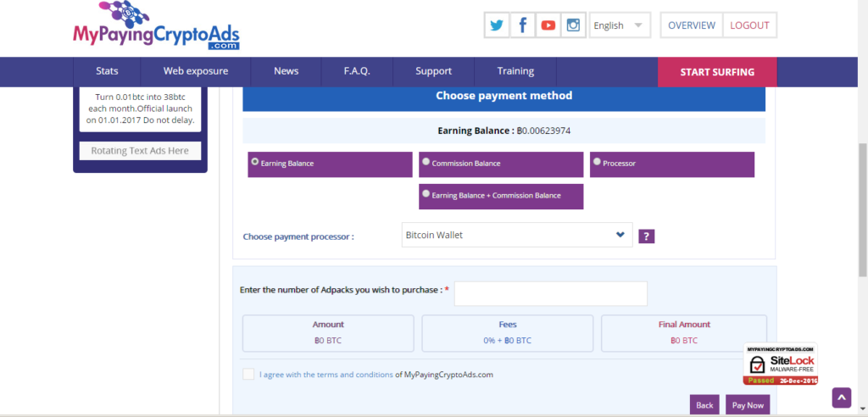The width and height of the screenshot is (868, 417).
Task: Click the number of Adpacks input field
Action: click(551, 293)
